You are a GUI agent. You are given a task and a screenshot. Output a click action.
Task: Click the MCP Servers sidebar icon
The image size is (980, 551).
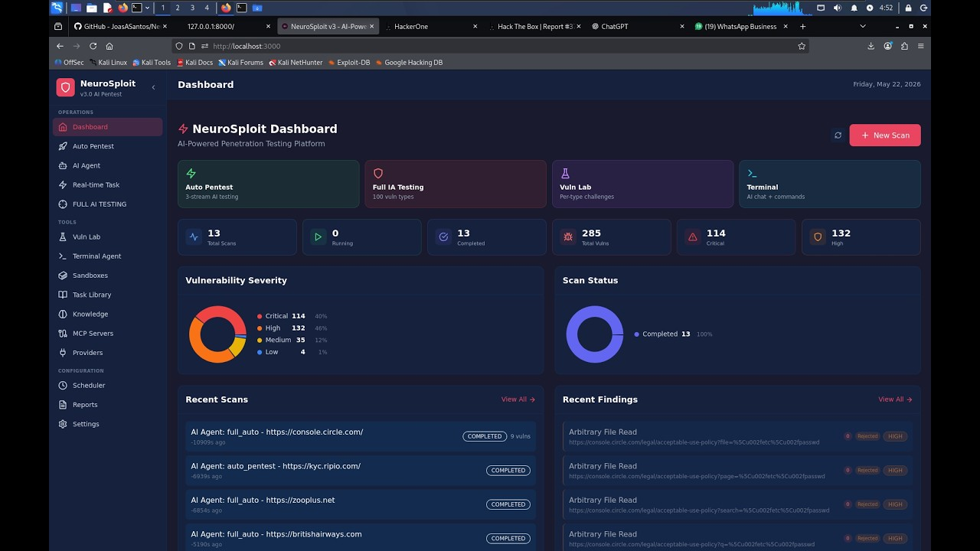click(x=64, y=334)
